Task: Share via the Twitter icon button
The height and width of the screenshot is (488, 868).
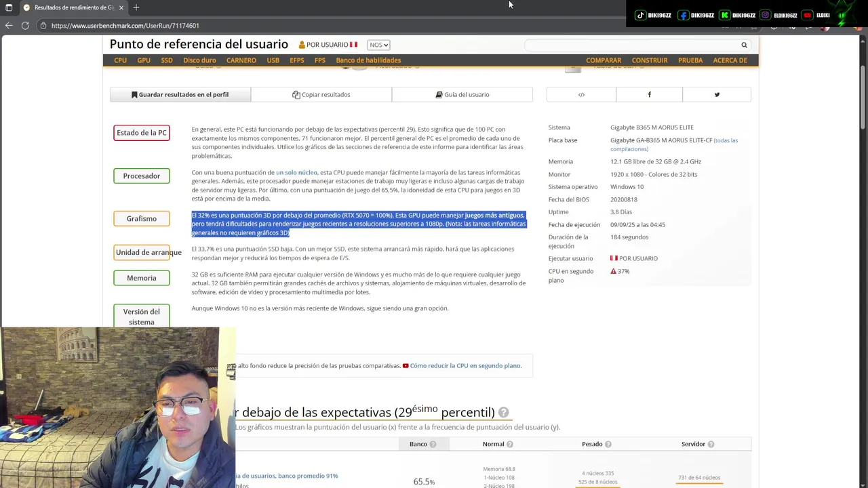Action: point(717,95)
